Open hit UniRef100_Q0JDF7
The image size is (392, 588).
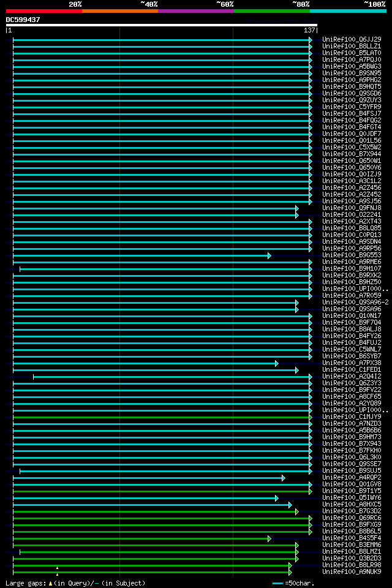click(352, 134)
